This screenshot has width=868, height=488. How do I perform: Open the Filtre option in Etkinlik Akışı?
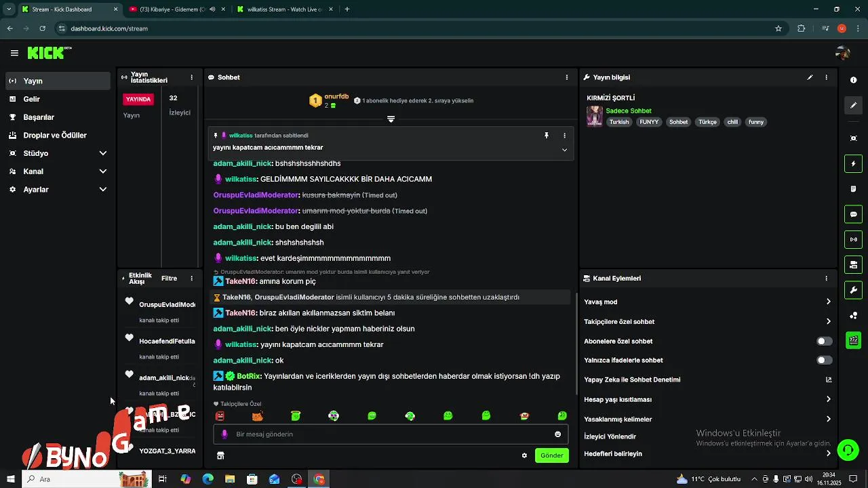pos(169,279)
